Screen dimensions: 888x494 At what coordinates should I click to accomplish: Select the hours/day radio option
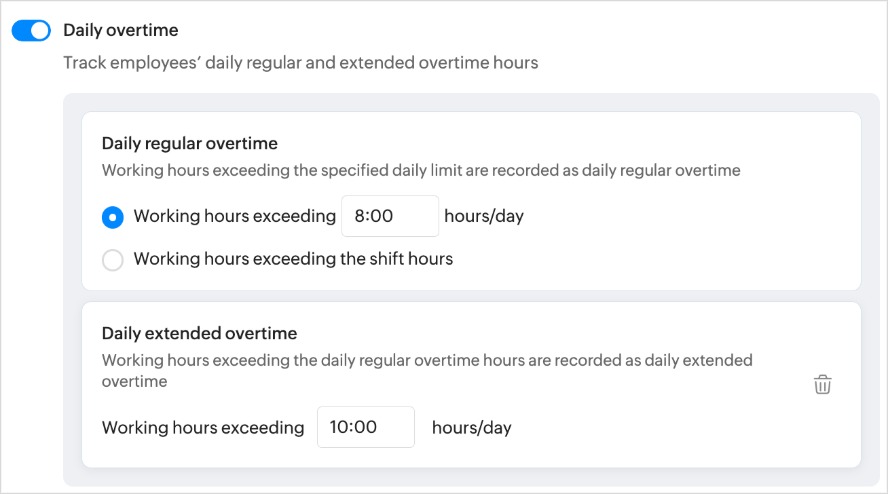pos(113,217)
